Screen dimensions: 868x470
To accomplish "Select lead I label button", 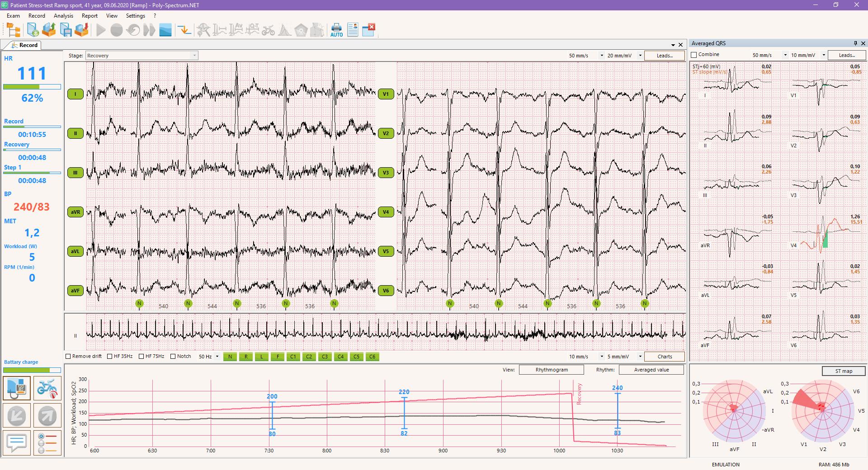I will (75, 94).
